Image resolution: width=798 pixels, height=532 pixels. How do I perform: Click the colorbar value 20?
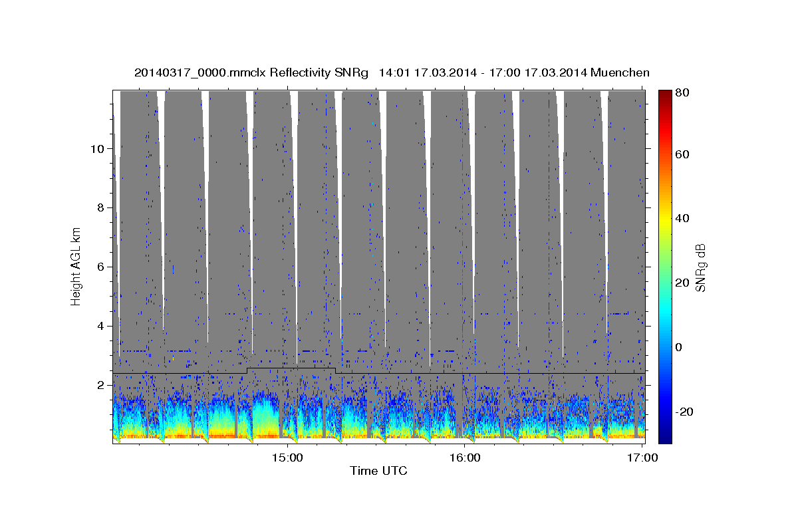[682, 283]
